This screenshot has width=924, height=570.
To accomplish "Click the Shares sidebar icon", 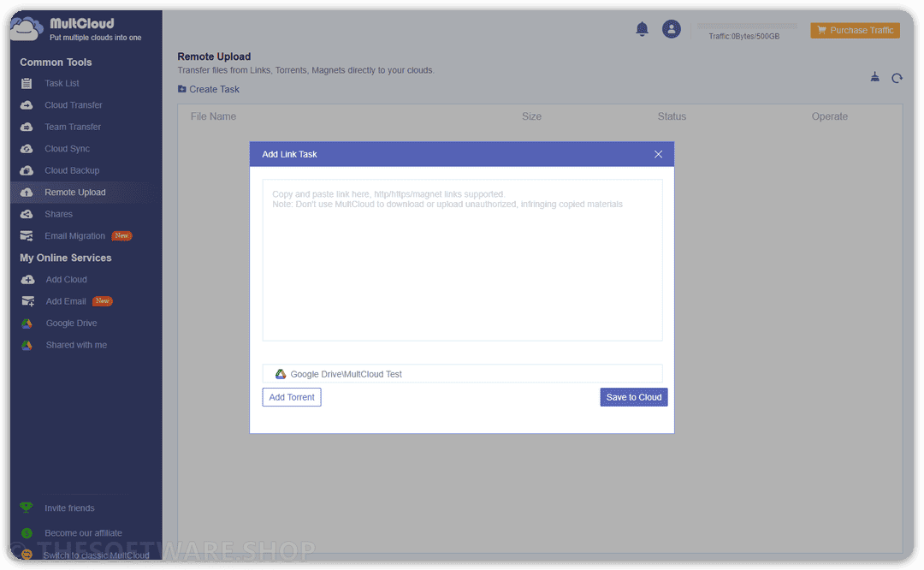I will [27, 214].
